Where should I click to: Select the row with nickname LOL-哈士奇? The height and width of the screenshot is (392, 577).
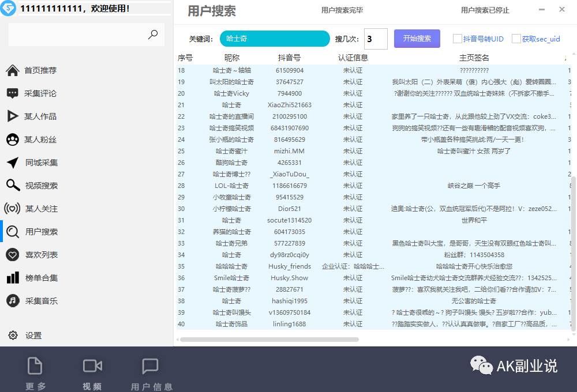coord(373,186)
